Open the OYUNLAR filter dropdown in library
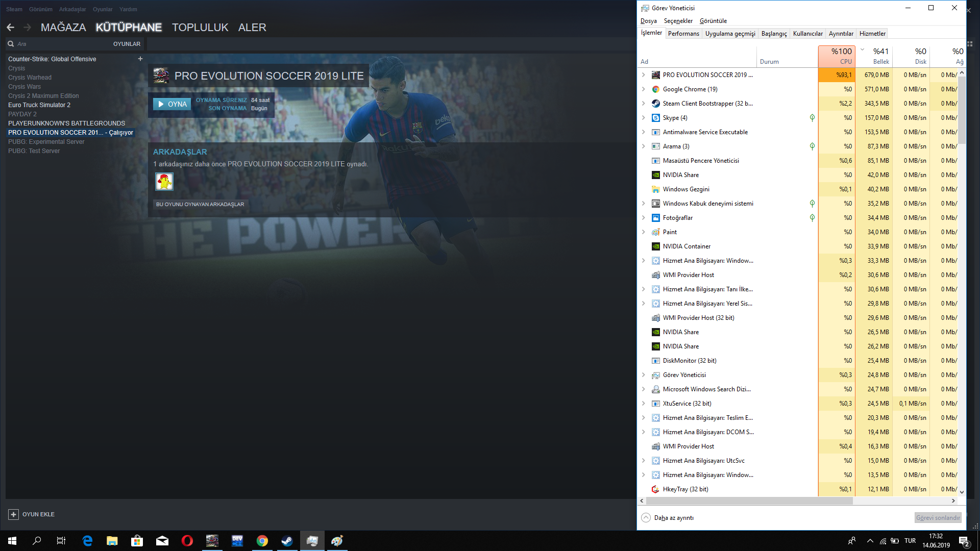980x551 pixels. pos(127,44)
